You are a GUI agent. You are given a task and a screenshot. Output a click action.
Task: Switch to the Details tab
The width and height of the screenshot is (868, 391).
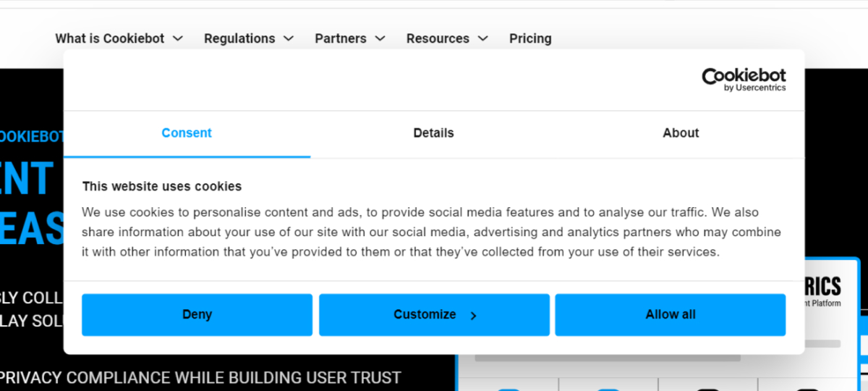coord(433,133)
